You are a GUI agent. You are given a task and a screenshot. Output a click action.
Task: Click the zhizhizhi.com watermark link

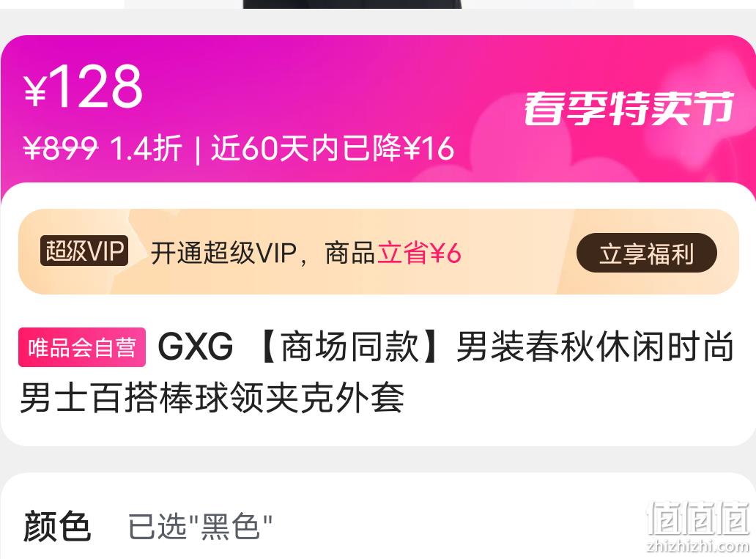pyautogui.click(x=697, y=546)
